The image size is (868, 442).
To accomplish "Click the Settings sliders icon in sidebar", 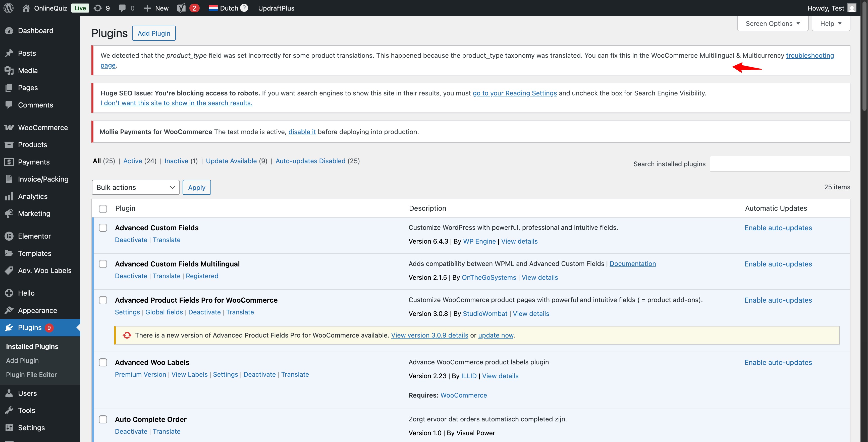I will click(9, 427).
